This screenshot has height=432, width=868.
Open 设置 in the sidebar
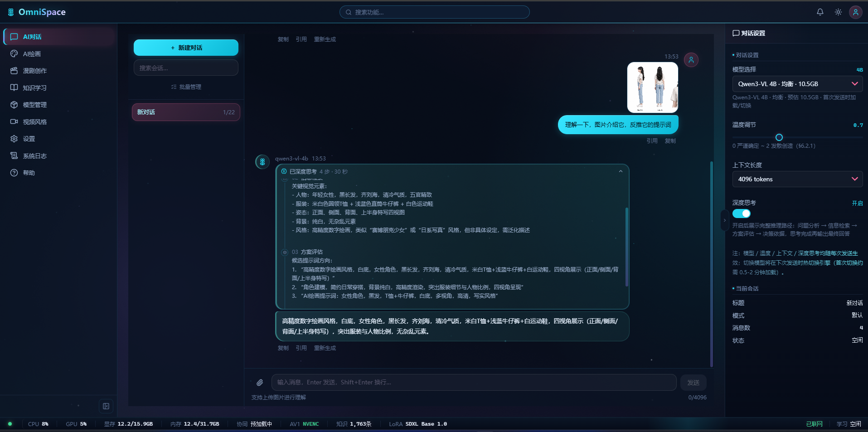[59, 139]
